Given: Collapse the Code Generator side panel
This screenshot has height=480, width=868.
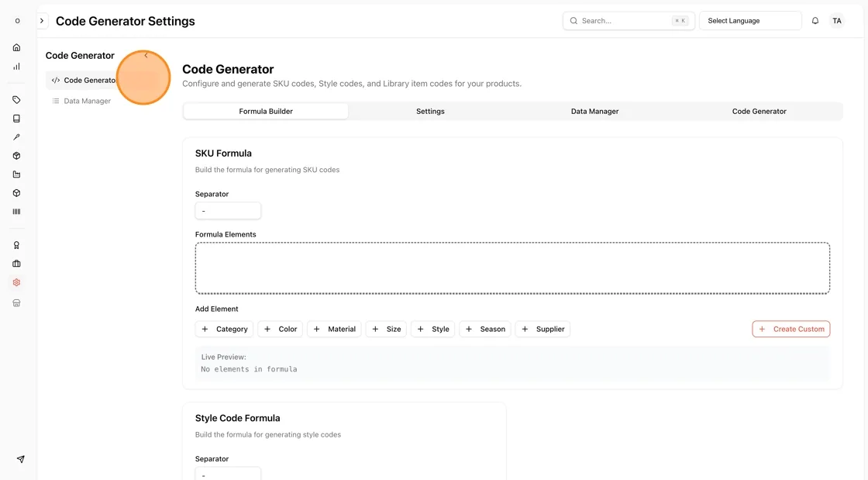Looking at the screenshot, I should [146, 55].
